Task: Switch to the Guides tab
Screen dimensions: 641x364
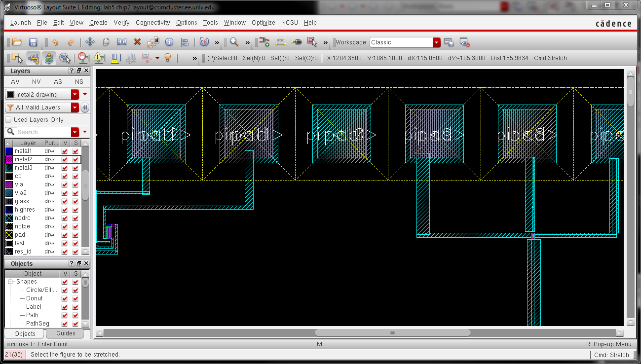Action: point(66,333)
